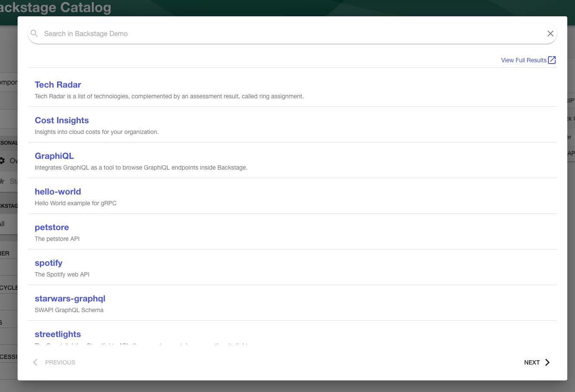Screen dimensions: 575x392
Task: Click the right chevron for the next results page
Action: click(x=547, y=362)
